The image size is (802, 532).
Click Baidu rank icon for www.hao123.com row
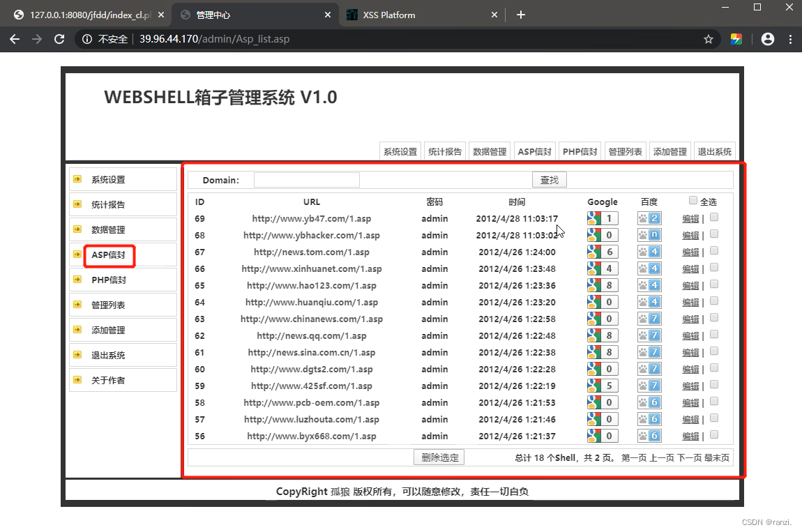point(649,285)
